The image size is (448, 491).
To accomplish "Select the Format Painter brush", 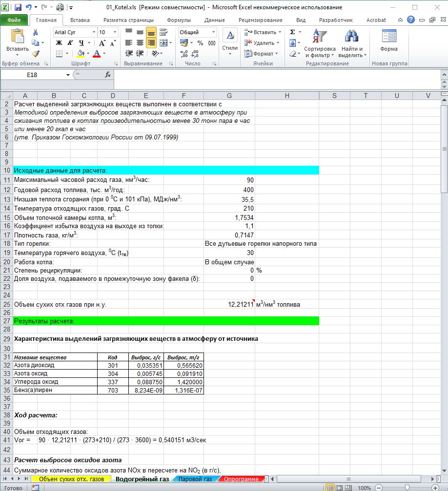I will point(36,54).
